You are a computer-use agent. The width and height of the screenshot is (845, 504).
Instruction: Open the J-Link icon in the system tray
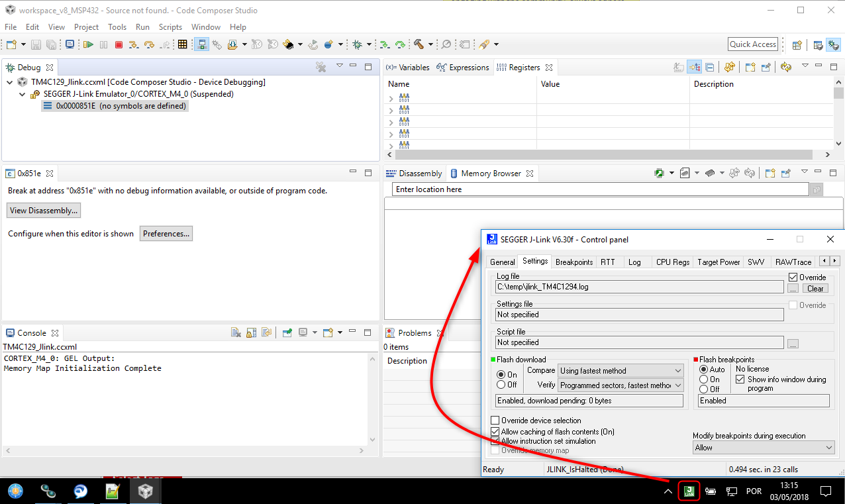pos(689,491)
